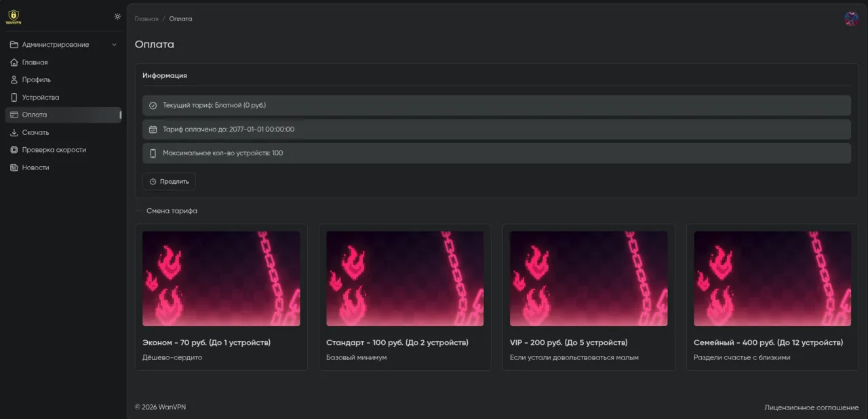
Task: Click the Оплата page heading
Action: point(155,45)
